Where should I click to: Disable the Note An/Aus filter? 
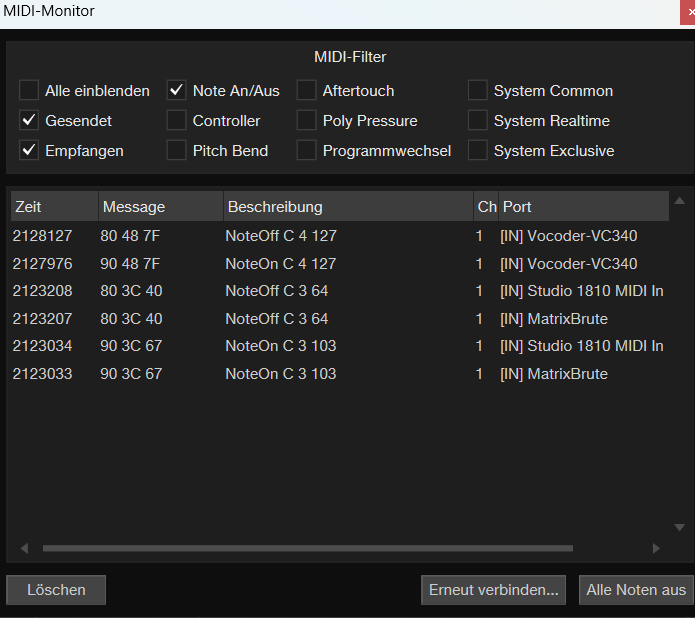click(177, 91)
